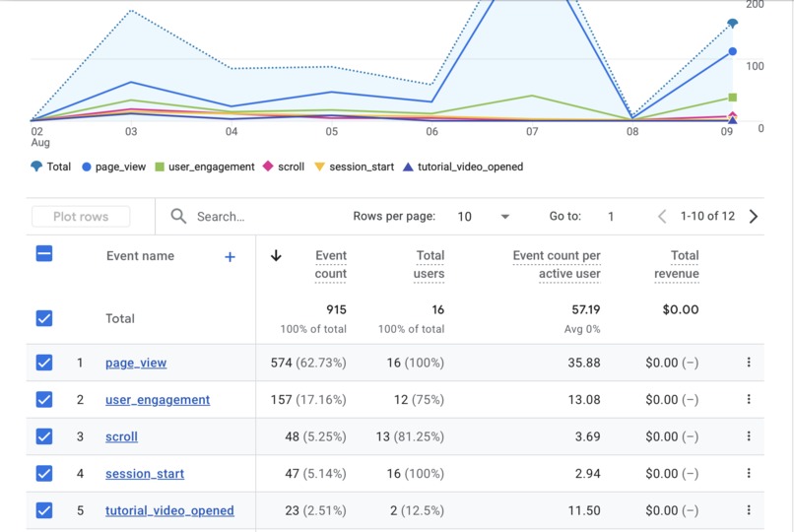The height and width of the screenshot is (532, 794).
Task: Open the user_engagement event link
Action: [x=158, y=400]
